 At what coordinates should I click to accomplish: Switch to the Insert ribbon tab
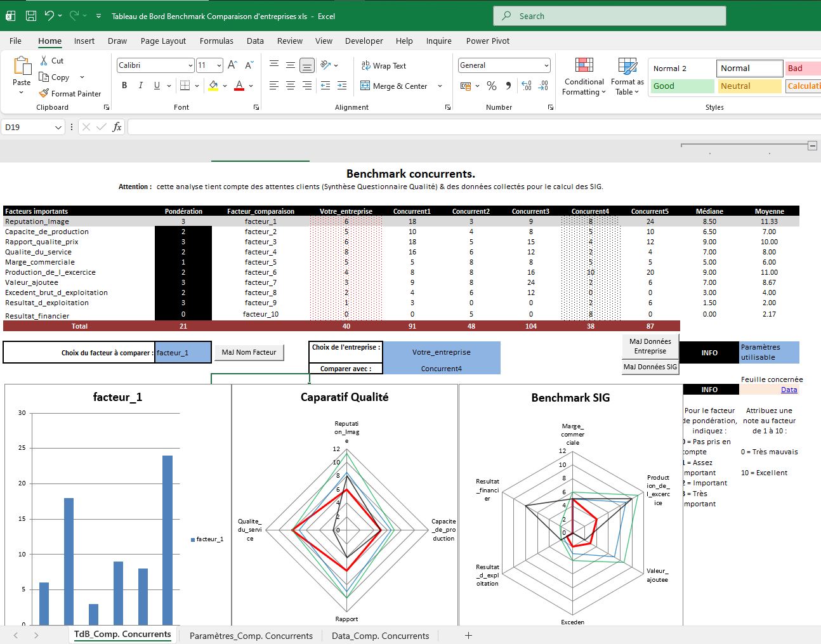pos(84,41)
